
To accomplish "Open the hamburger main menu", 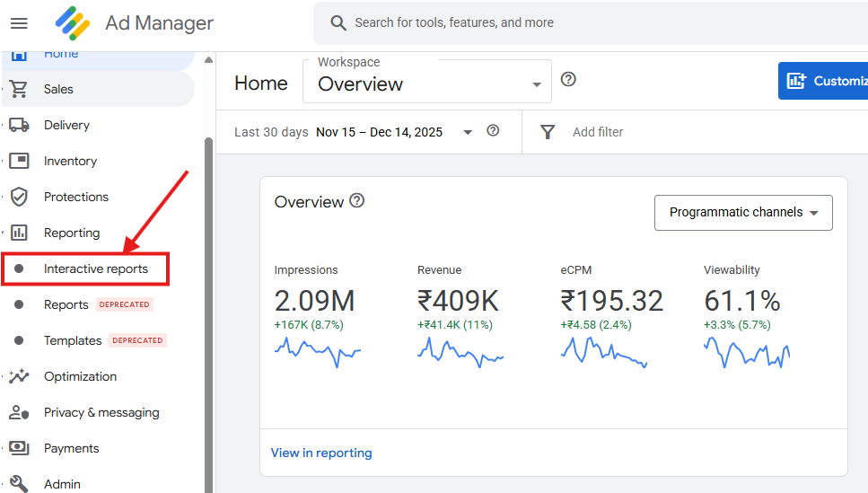I will 19,23.
